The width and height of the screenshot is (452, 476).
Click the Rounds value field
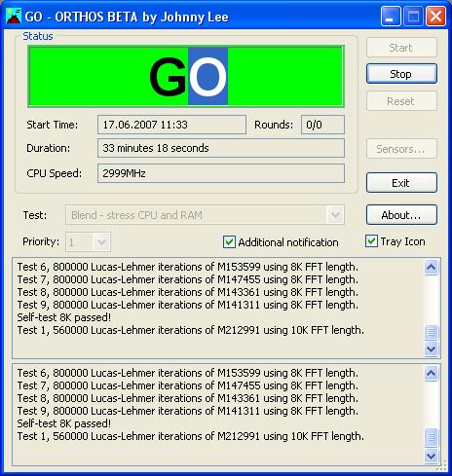(x=322, y=125)
